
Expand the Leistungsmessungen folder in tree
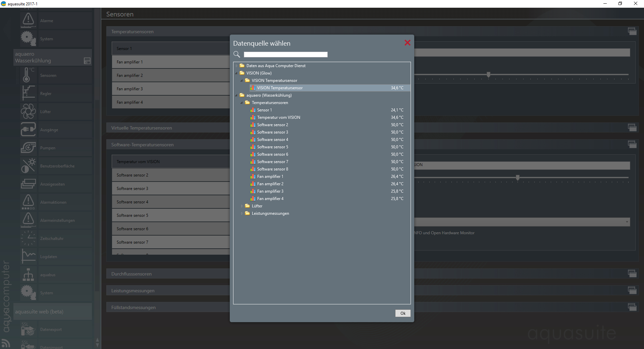tap(242, 213)
